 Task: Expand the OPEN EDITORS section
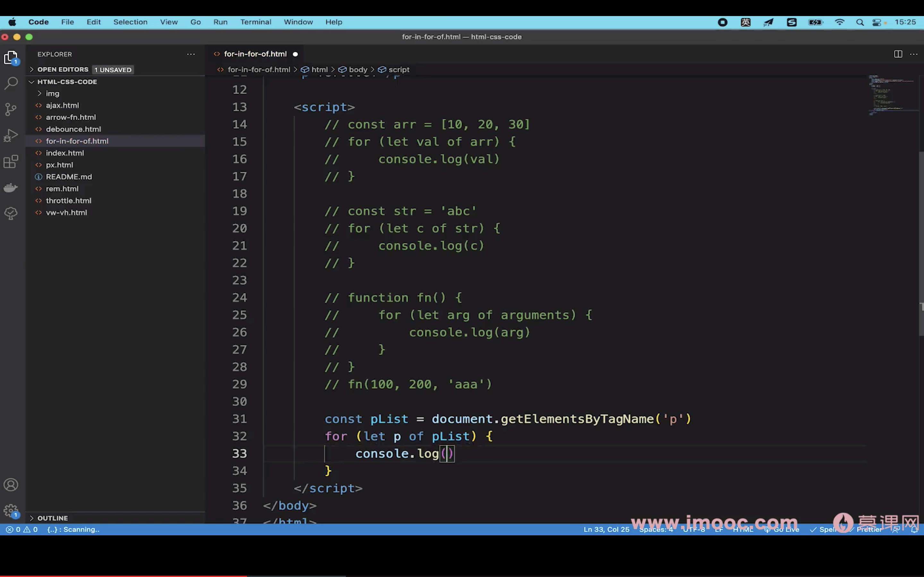(x=63, y=70)
